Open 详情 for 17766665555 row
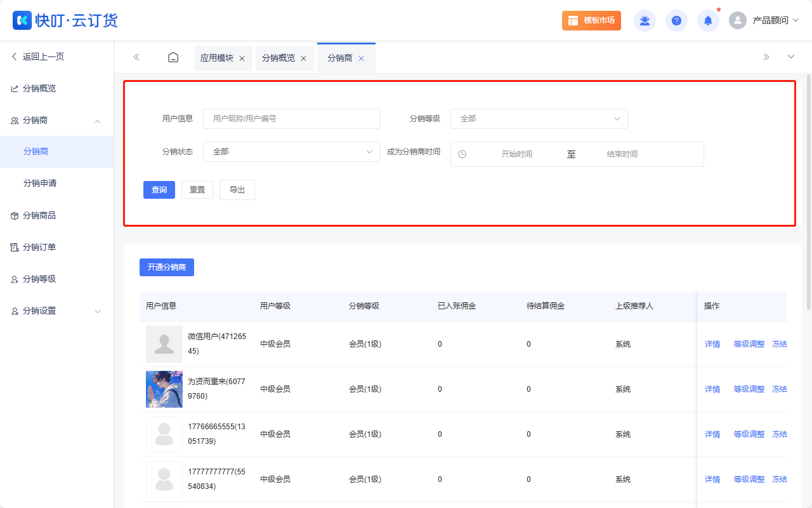This screenshot has height=508, width=812. click(x=712, y=434)
